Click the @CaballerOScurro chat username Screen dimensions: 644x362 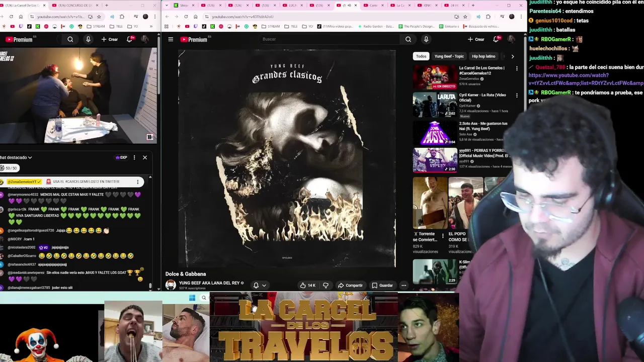22,256
